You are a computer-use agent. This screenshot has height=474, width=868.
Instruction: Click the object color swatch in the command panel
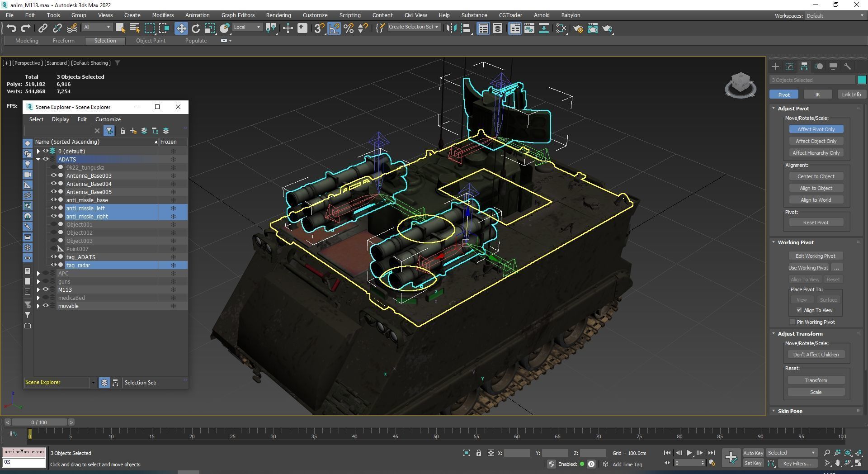tap(862, 80)
